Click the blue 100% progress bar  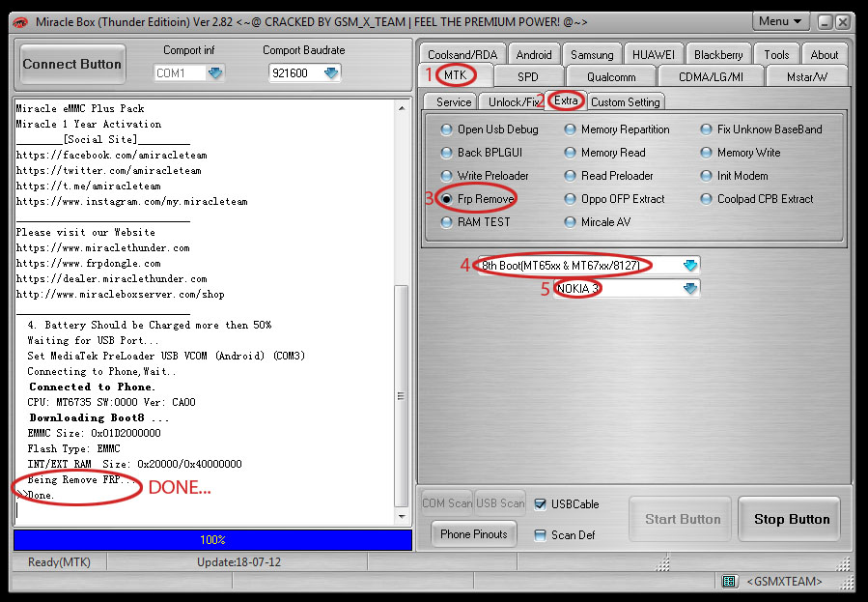[x=212, y=540]
